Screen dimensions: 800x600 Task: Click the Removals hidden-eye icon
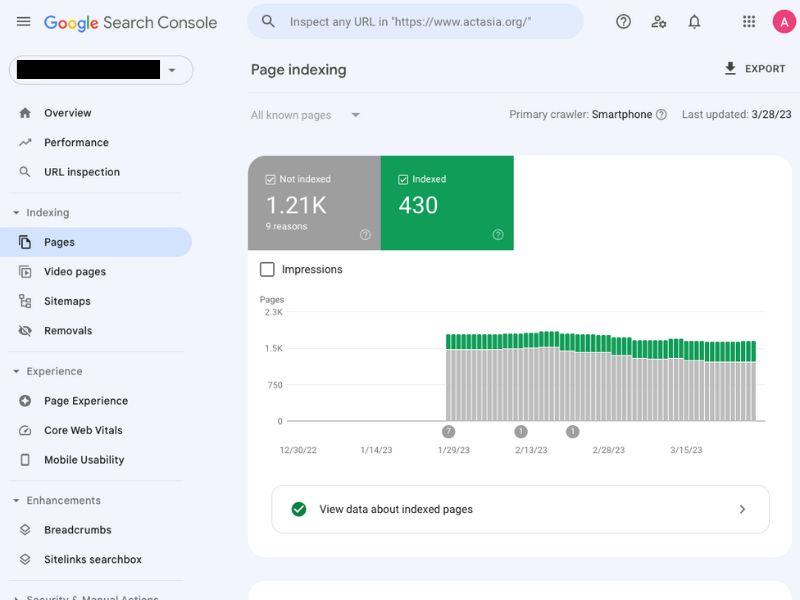[25, 331]
